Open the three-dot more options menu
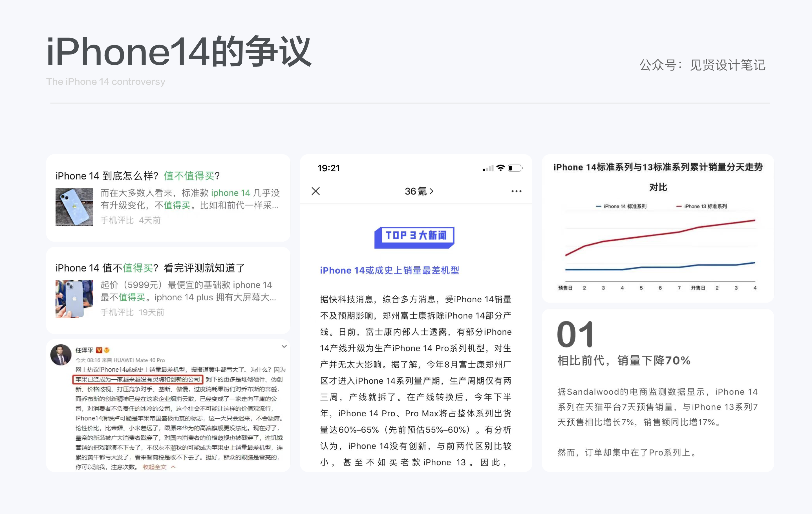Screen dimensions: 812x514 coord(516,191)
